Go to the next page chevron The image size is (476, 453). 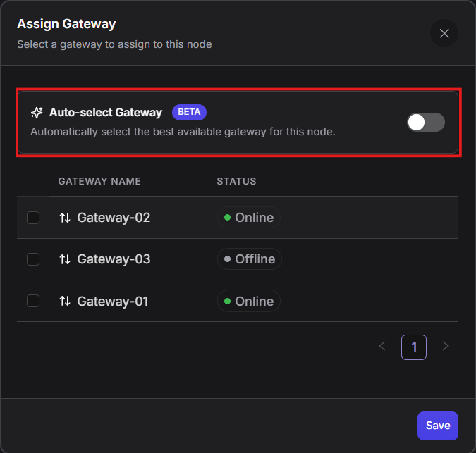(x=446, y=346)
